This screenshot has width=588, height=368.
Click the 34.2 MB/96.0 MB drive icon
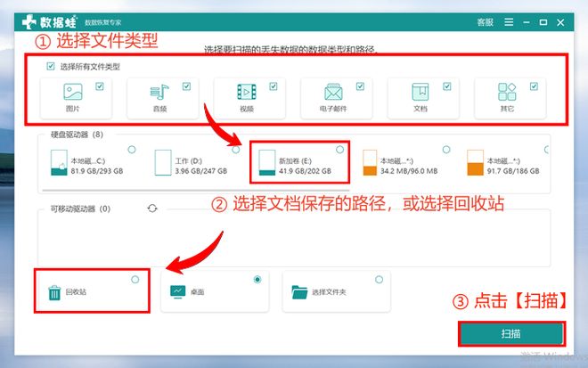pos(370,163)
